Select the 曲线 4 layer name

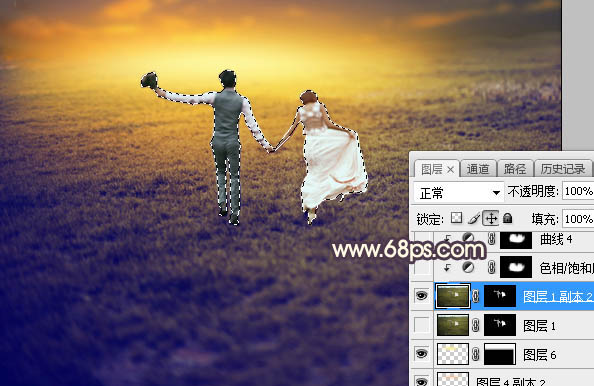click(x=556, y=239)
